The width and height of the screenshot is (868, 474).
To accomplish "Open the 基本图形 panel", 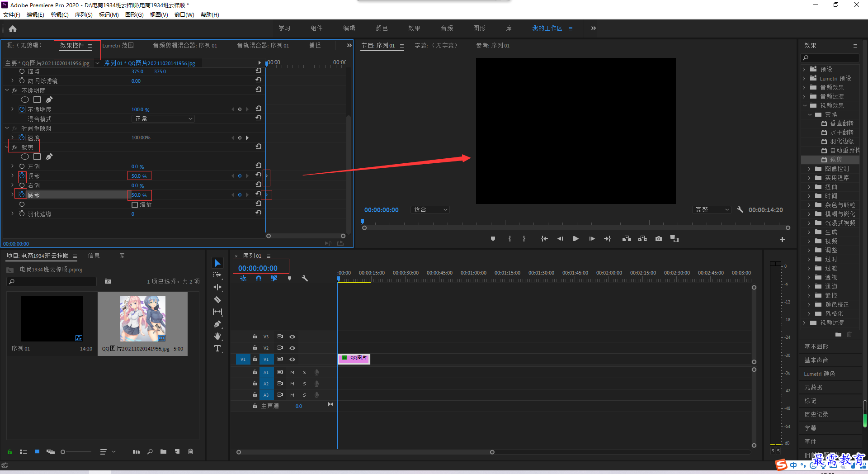I will pos(816,346).
